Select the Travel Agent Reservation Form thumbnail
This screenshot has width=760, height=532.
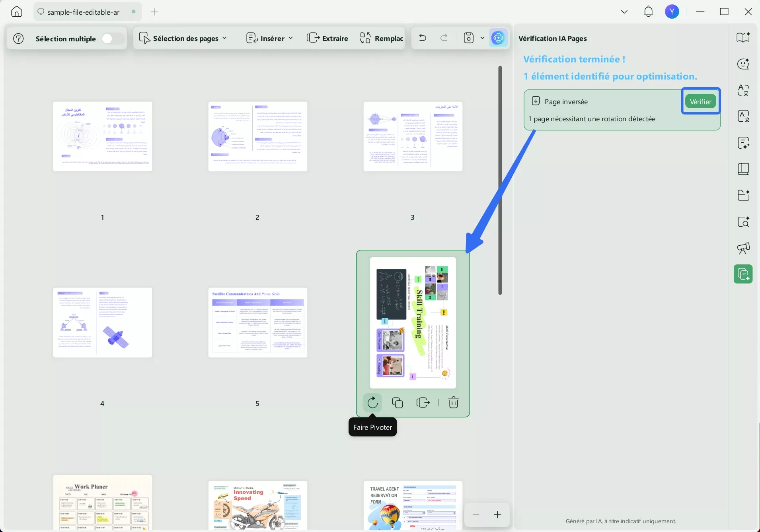point(413,505)
